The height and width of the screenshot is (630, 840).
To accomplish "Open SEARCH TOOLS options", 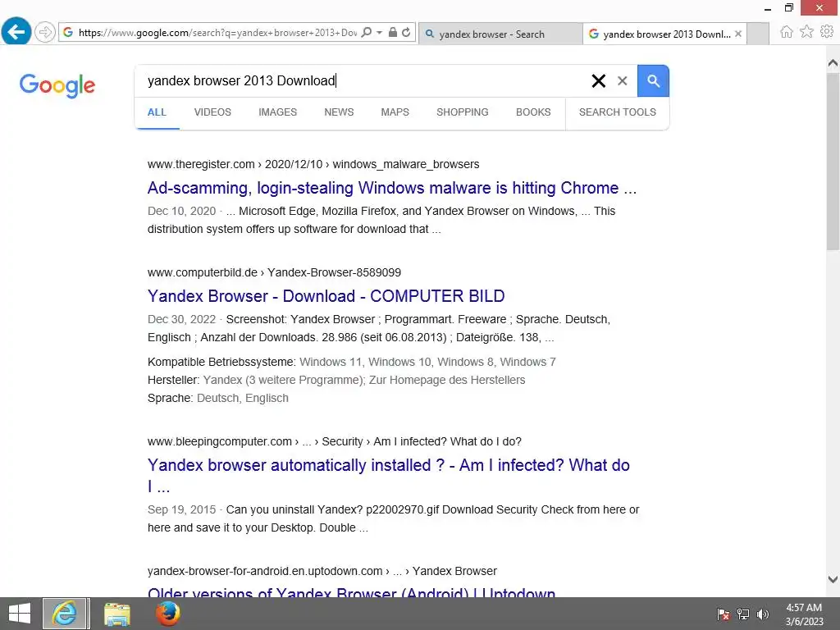I will tap(617, 112).
